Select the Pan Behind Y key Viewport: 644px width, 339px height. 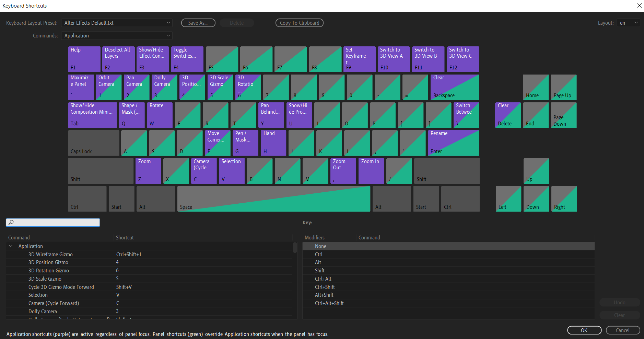click(x=271, y=115)
